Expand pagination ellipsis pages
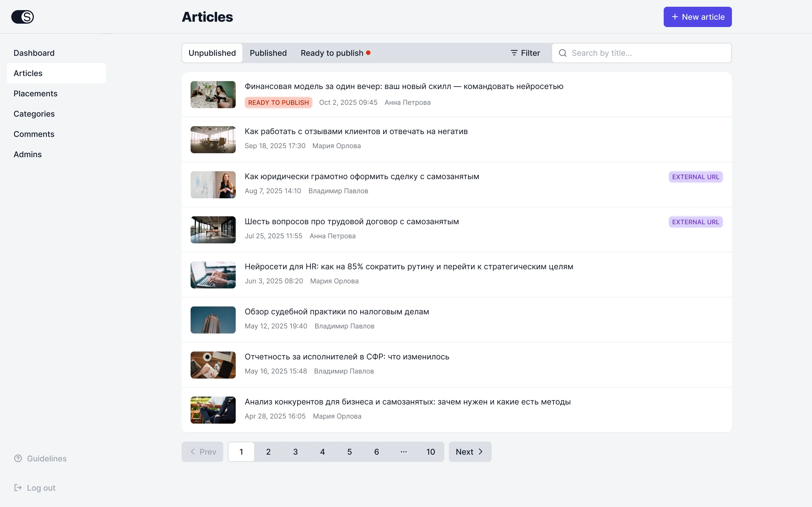This screenshot has width=812, height=507. pyautogui.click(x=404, y=452)
